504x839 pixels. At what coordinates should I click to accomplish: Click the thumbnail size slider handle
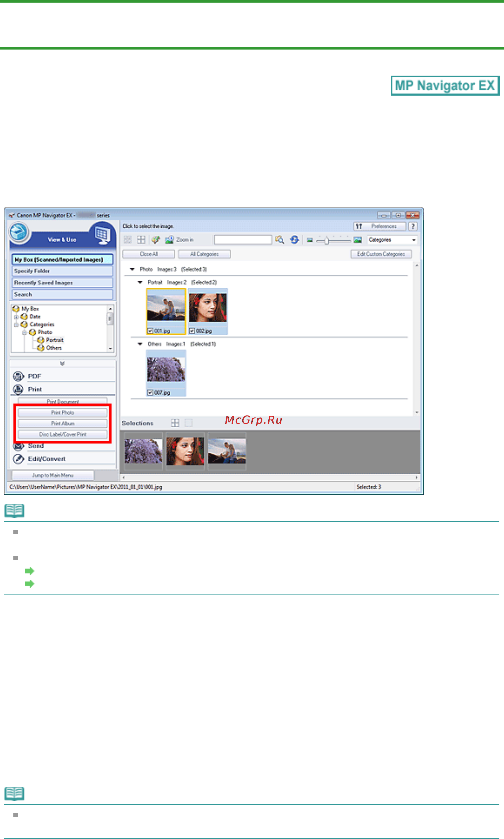pyautogui.click(x=326, y=240)
